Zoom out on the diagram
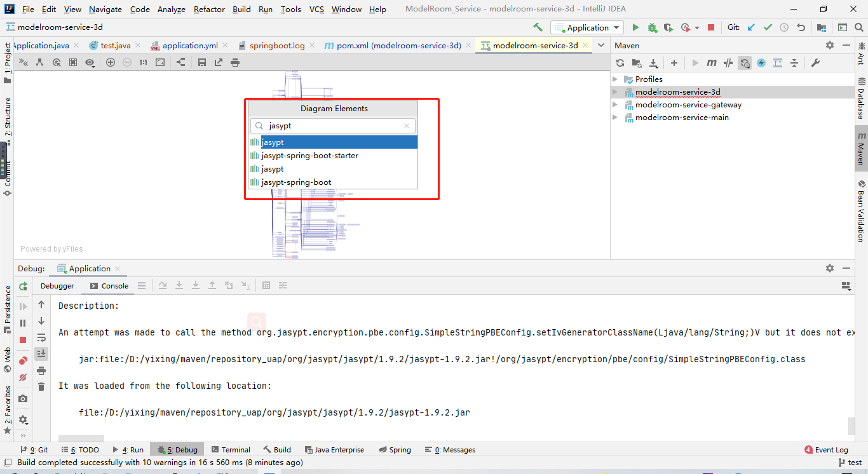 pyautogui.click(x=127, y=62)
